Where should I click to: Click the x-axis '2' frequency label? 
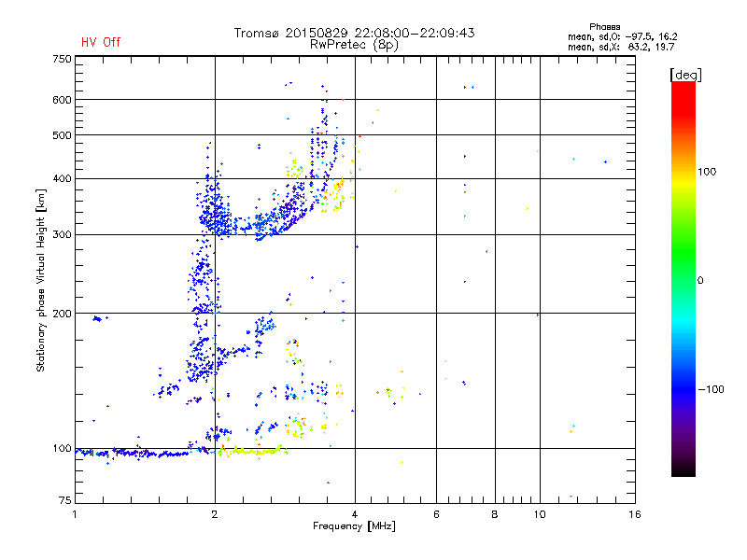pyautogui.click(x=215, y=514)
